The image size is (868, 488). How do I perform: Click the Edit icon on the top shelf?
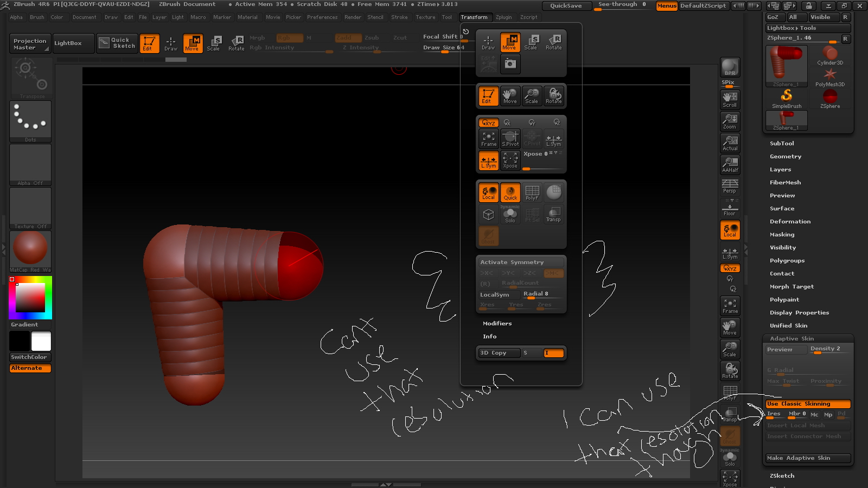click(x=149, y=43)
